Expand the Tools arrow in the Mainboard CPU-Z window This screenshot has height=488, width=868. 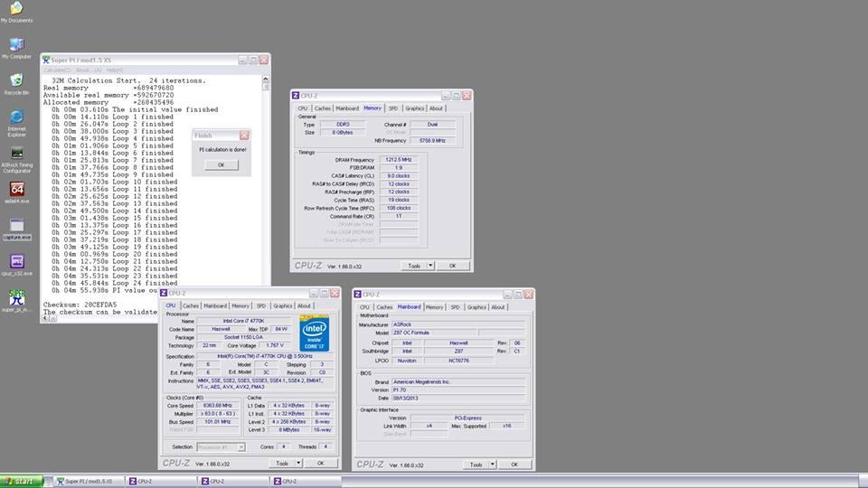(492, 465)
